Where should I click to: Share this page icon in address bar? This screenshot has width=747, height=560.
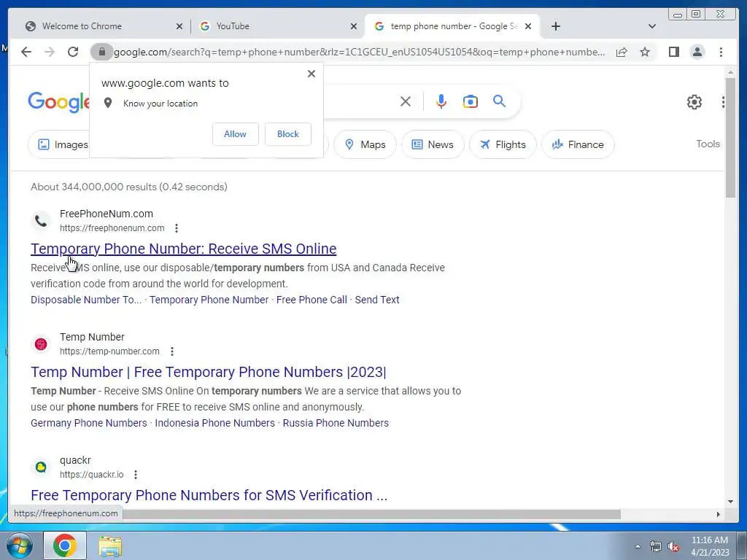622,52
